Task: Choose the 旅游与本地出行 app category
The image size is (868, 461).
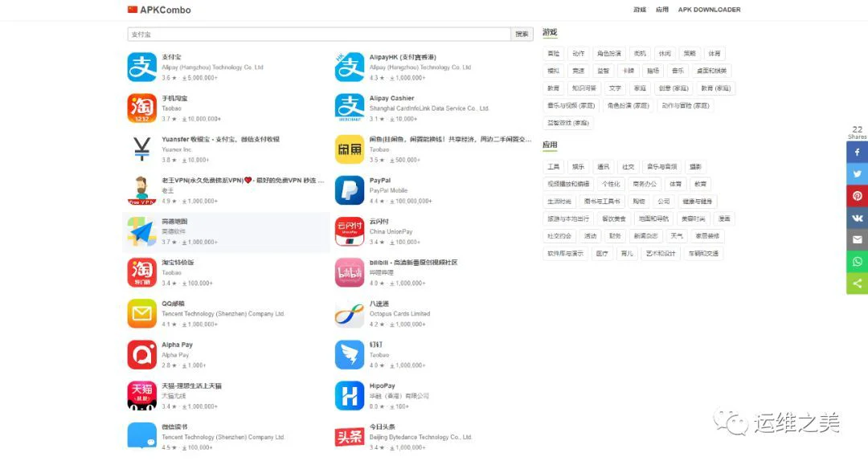Action: point(568,218)
